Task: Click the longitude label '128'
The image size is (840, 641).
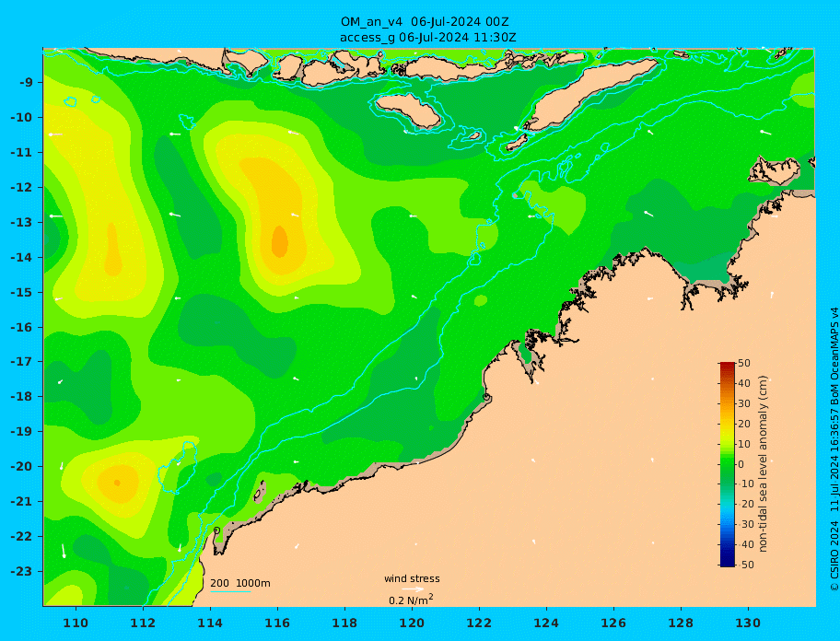Action: 681,623
